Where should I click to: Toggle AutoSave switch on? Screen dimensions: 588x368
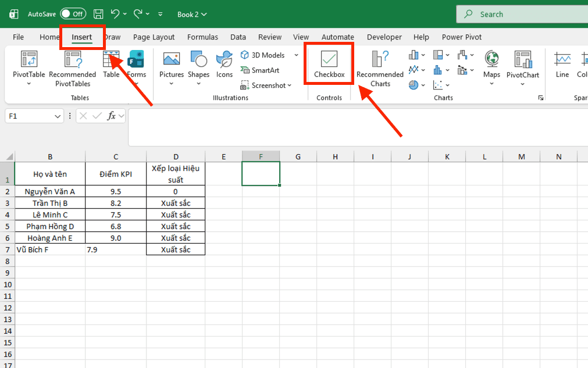coord(73,14)
